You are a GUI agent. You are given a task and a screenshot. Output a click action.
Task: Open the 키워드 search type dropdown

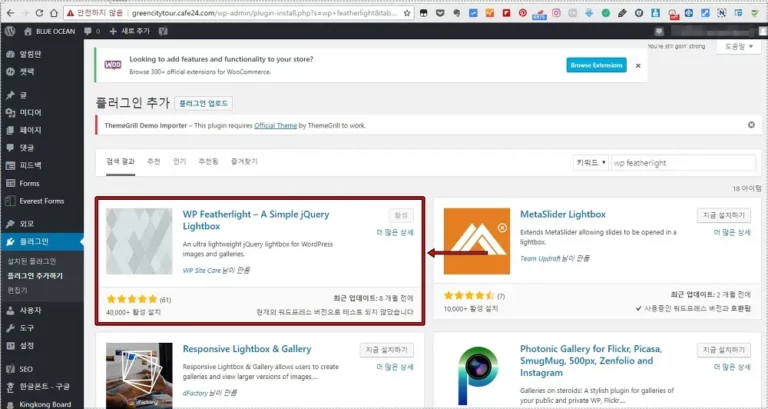point(591,163)
